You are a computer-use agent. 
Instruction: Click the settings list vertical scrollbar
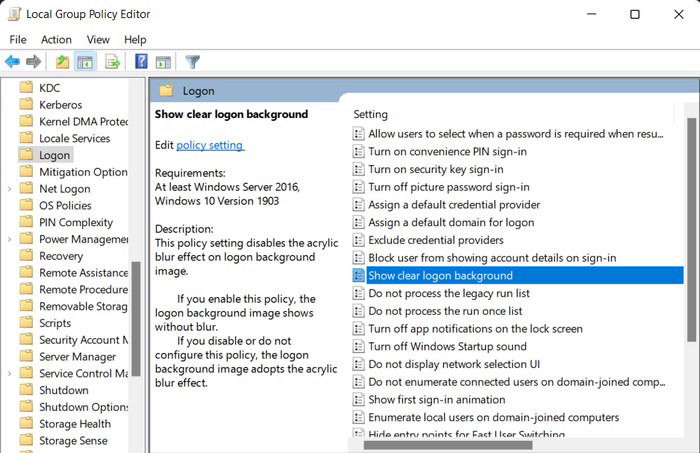(692, 230)
